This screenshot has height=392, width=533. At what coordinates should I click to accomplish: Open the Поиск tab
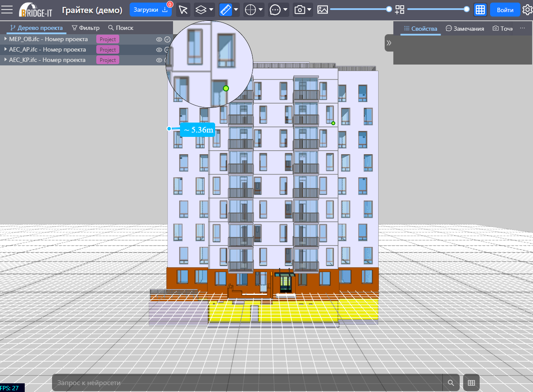tap(121, 28)
